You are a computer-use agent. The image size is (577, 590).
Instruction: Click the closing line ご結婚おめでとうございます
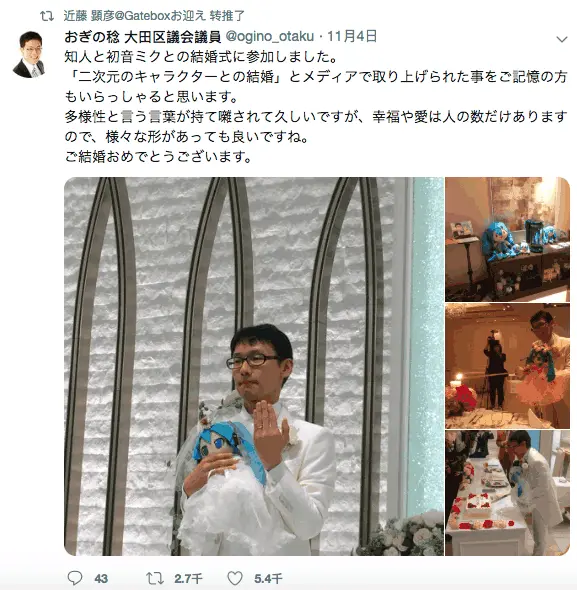pyautogui.click(x=158, y=157)
